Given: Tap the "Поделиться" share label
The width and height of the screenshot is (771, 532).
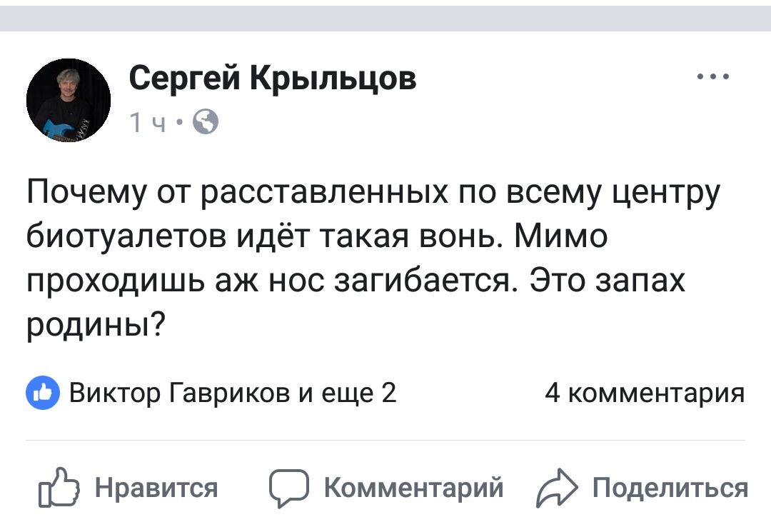Looking at the screenshot, I should [x=670, y=488].
